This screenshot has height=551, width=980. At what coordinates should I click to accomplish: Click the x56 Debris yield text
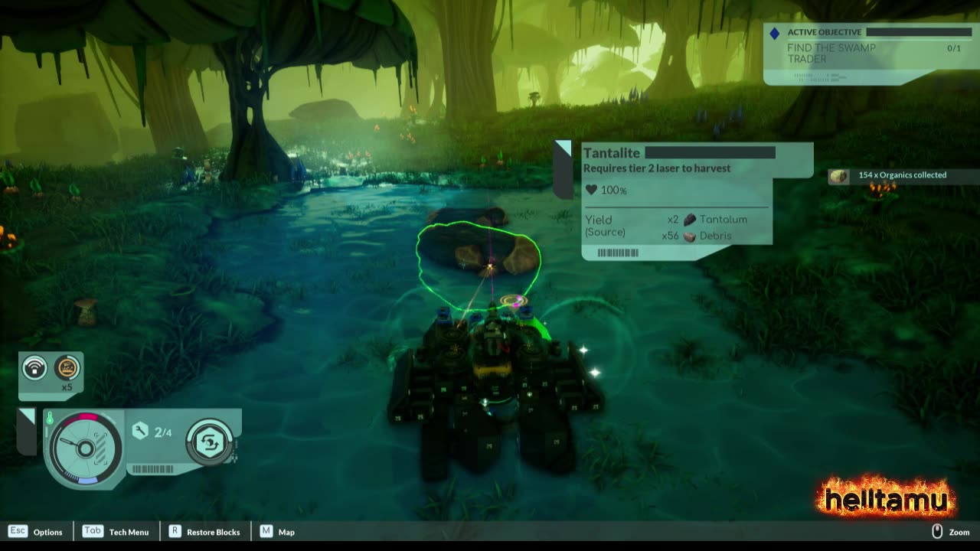(x=697, y=236)
